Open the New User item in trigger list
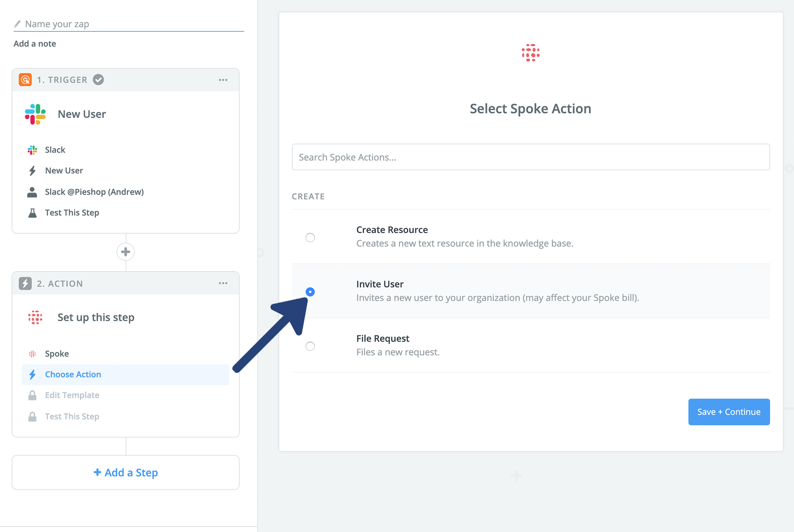This screenshot has height=532, width=794. coord(64,171)
